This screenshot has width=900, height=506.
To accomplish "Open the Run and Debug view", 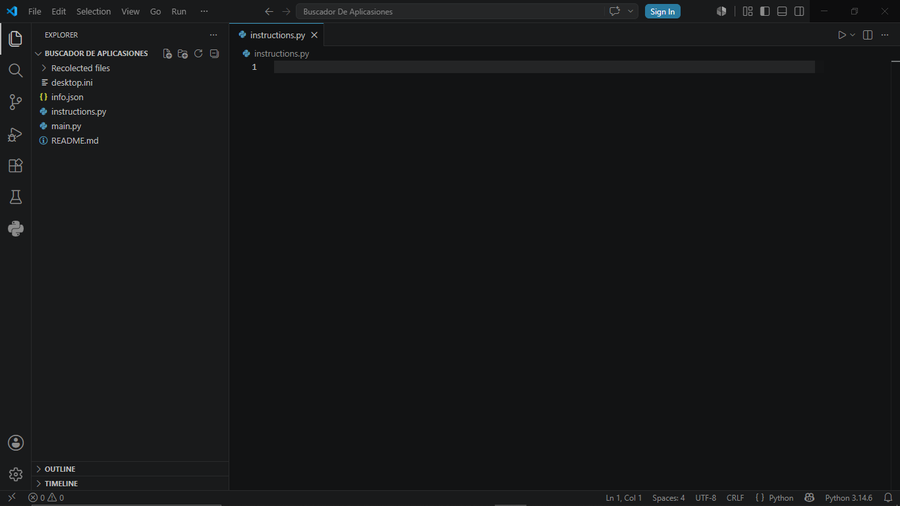I will click(x=15, y=134).
